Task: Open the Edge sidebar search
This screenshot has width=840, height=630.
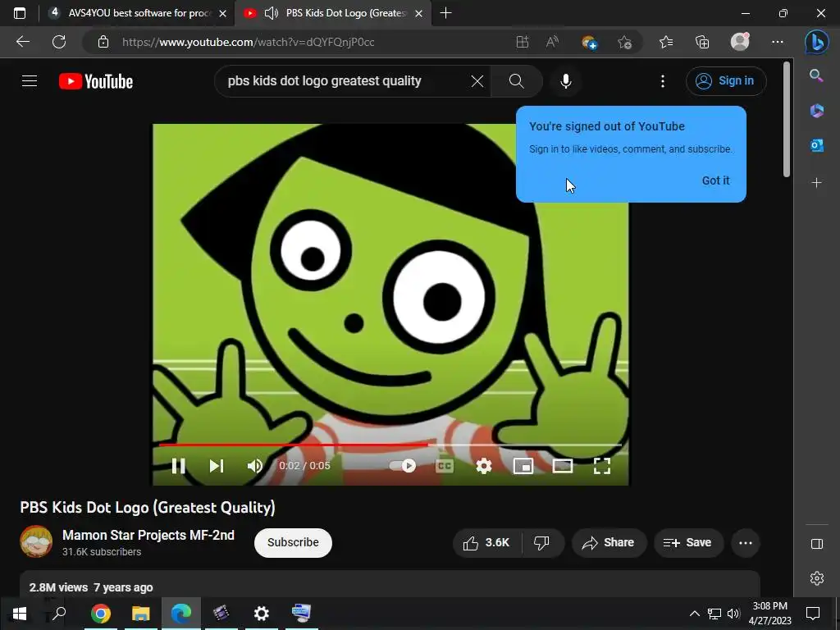Action: pos(816,75)
